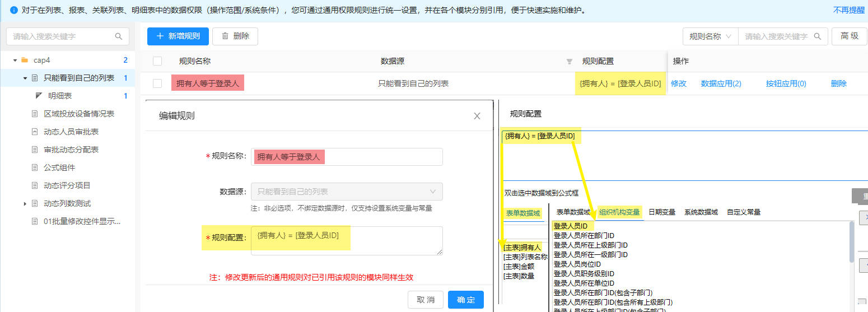Select 登录人员职务级别ID
Image resolution: width=868 pixels, height=312 pixels.
click(x=584, y=273)
